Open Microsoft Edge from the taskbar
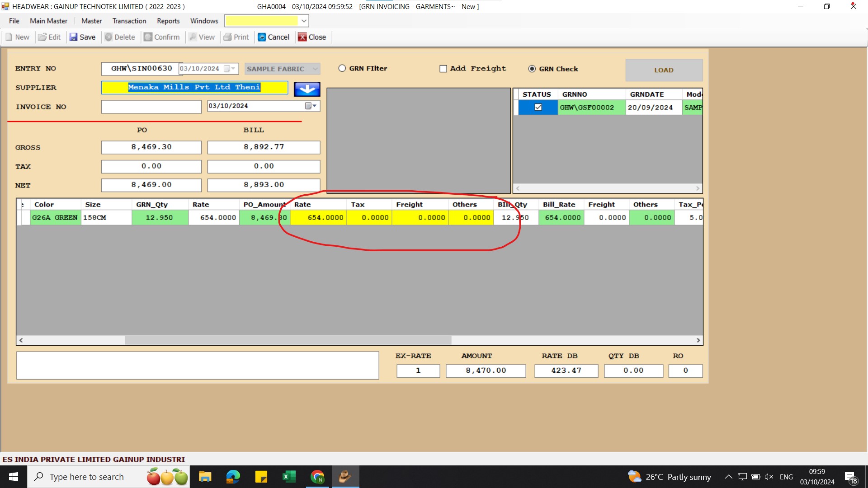868x488 pixels. pos(233,477)
